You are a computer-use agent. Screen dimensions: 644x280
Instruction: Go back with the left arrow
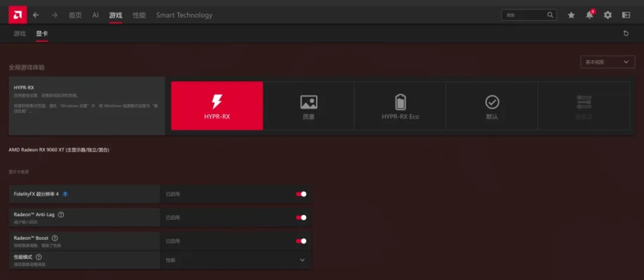tap(36, 15)
